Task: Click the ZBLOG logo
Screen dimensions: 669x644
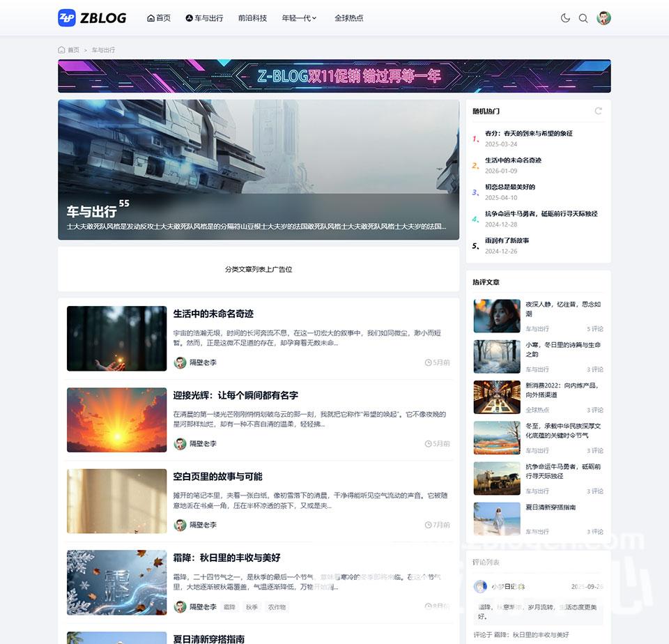Action: click(x=92, y=18)
